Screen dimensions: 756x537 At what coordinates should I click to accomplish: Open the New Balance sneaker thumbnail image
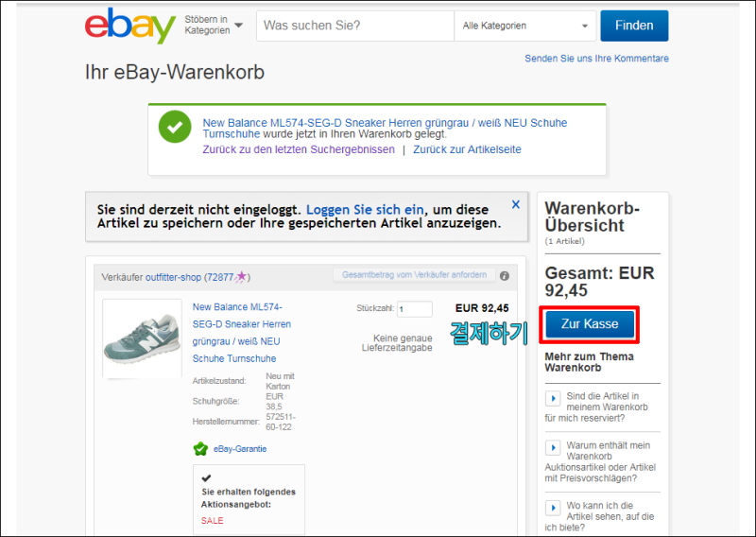coord(143,338)
